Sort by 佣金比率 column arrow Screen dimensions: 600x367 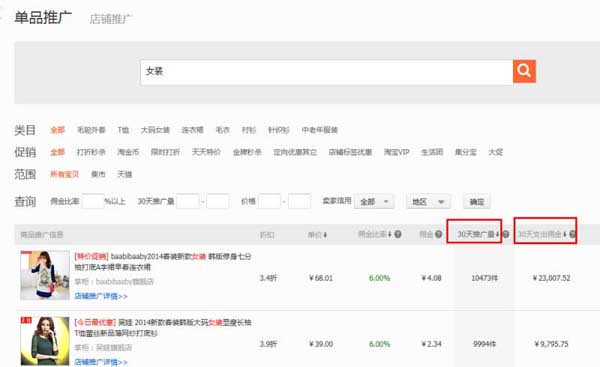390,234
